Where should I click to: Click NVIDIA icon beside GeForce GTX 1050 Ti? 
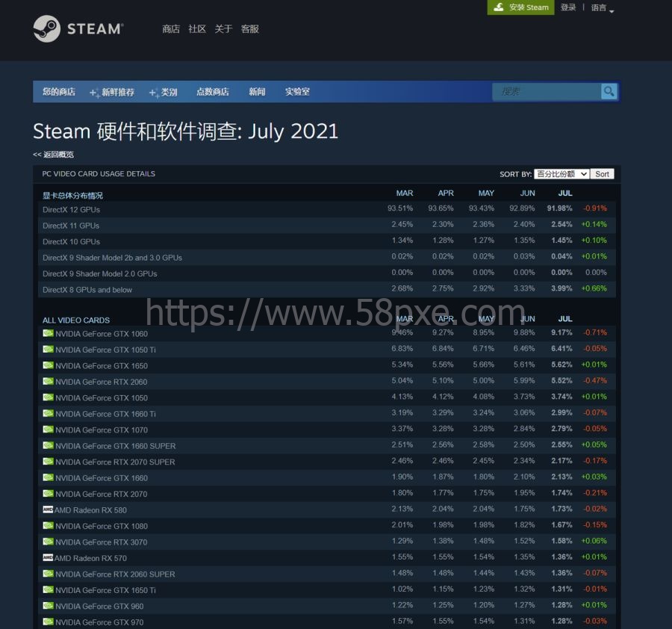[x=48, y=350]
